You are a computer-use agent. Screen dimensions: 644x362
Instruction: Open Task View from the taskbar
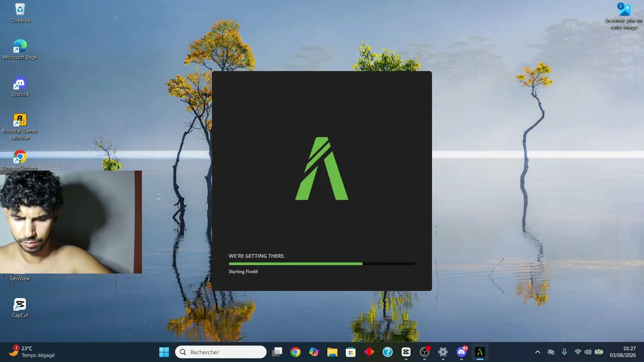click(x=277, y=352)
